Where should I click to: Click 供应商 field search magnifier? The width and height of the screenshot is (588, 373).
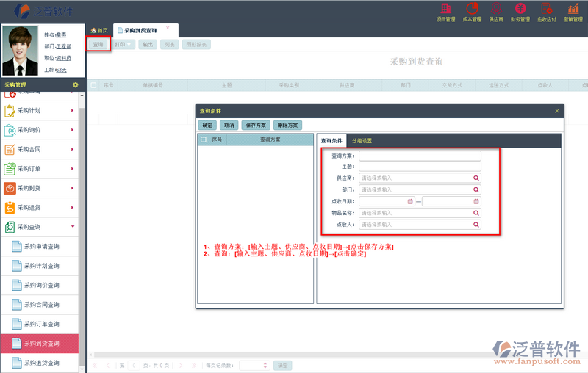(476, 178)
